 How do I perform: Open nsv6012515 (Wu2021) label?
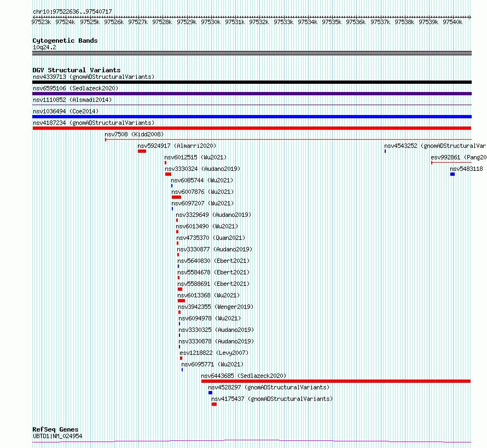pos(195,157)
